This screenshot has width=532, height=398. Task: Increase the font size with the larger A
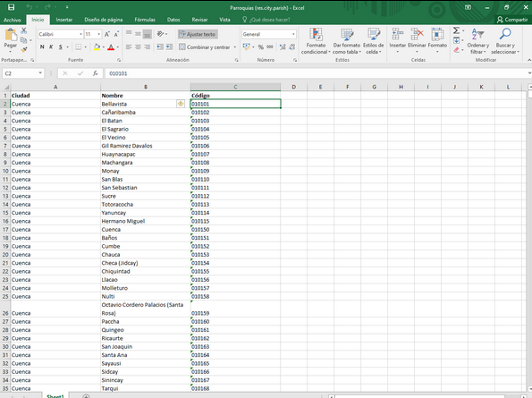coord(107,34)
